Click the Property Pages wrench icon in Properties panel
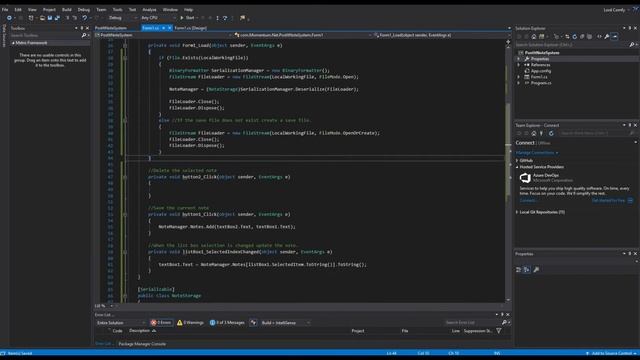 (x=536, y=270)
